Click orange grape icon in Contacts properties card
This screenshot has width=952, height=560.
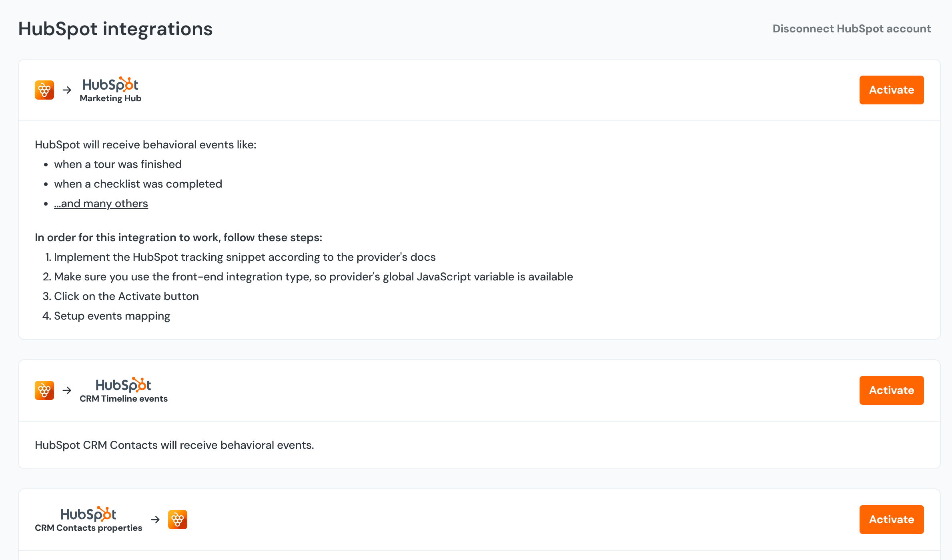coord(178,520)
